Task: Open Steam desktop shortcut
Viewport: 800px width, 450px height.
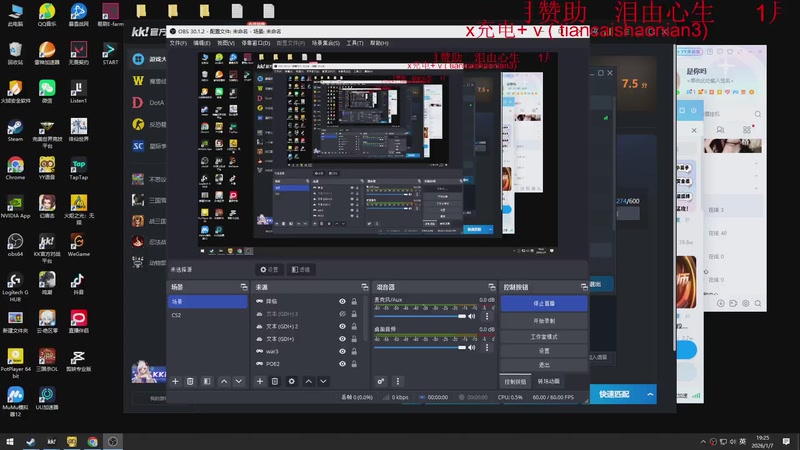Action: coord(15,130)
